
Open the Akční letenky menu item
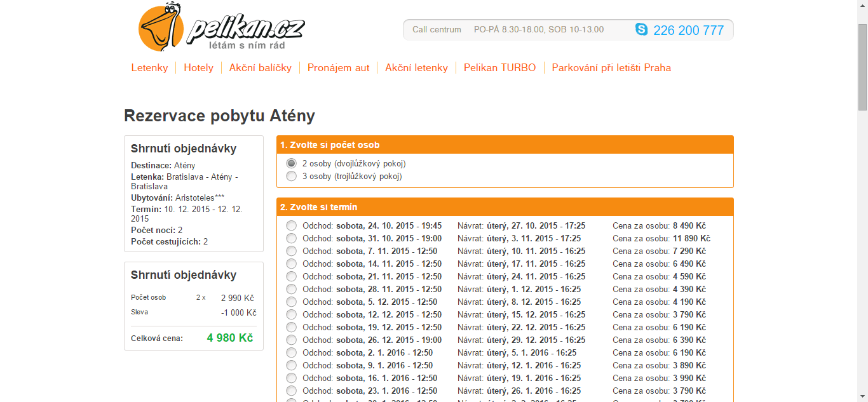tap(416, 67)
